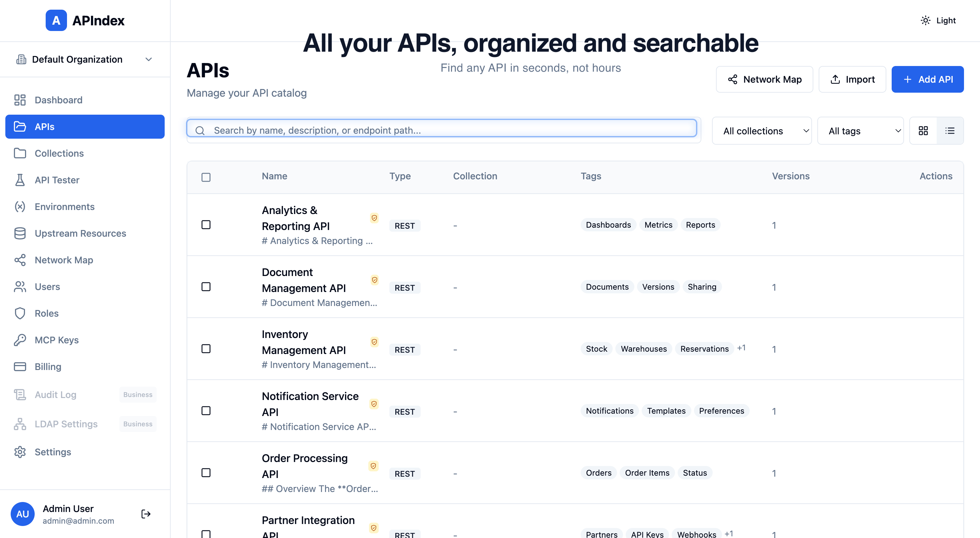Expand the Default Organization switcher
The image size is (980, 538).
(x=84, y=59)
